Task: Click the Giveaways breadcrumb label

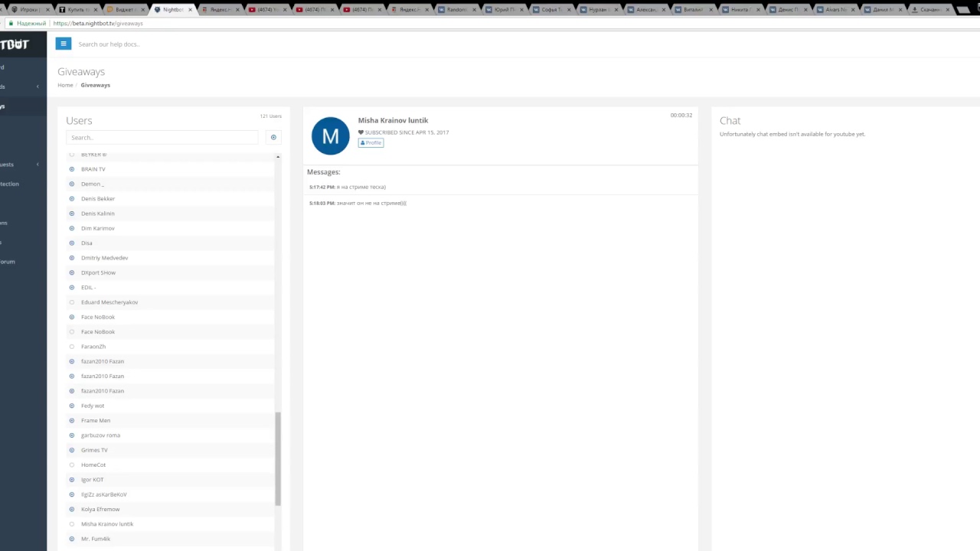Action: (96, 85)
